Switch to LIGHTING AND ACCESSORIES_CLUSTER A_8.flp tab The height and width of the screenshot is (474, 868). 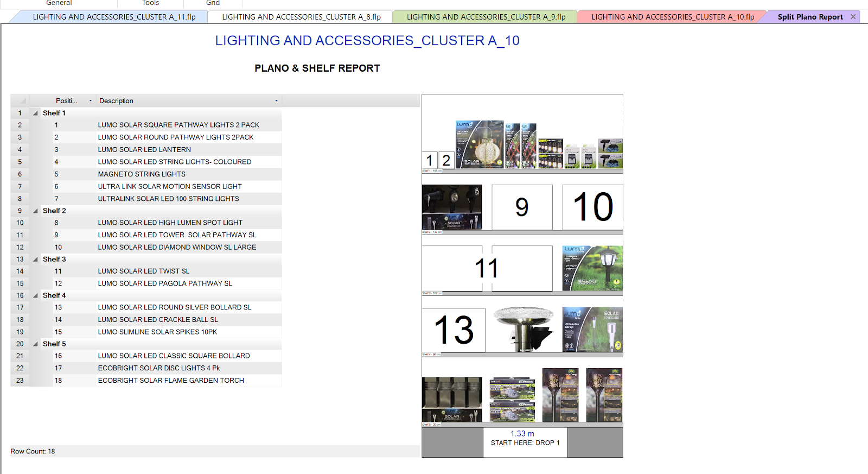(x=301, y=17)
